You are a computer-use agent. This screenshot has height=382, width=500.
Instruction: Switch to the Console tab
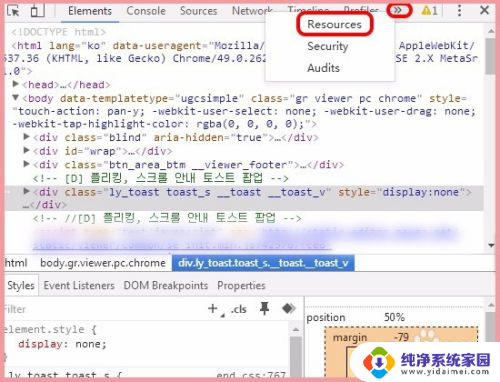(x=146, y=11)
